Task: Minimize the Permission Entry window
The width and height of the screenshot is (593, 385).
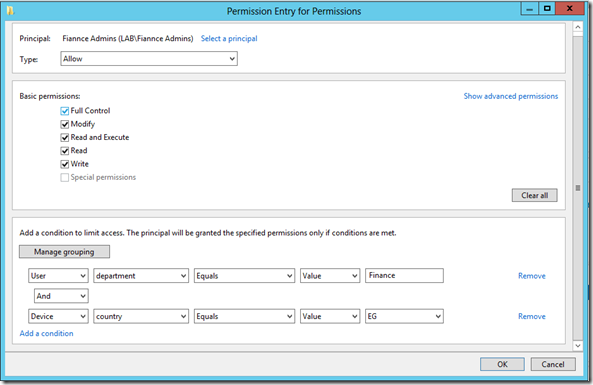Action: tap(530, 8)
